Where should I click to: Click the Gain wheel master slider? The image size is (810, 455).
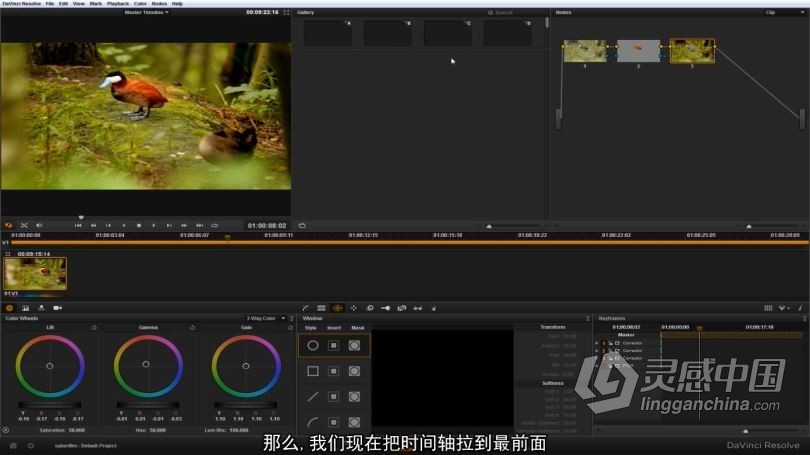[x=246, y=405]
